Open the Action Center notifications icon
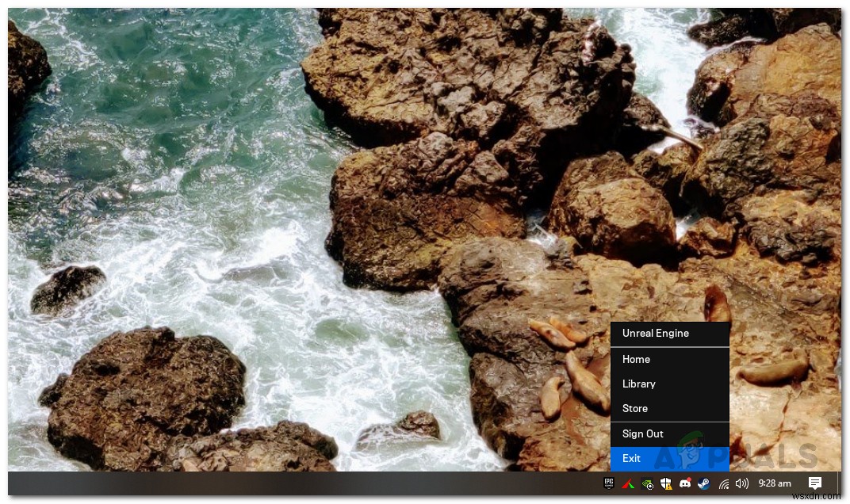Screen dimensions: 850x504 pos(815,483)
